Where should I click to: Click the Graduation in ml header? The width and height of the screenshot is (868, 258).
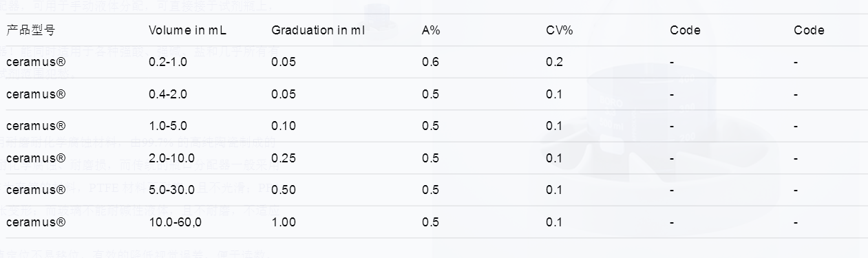pyautogui.click(x=318, y=30)
